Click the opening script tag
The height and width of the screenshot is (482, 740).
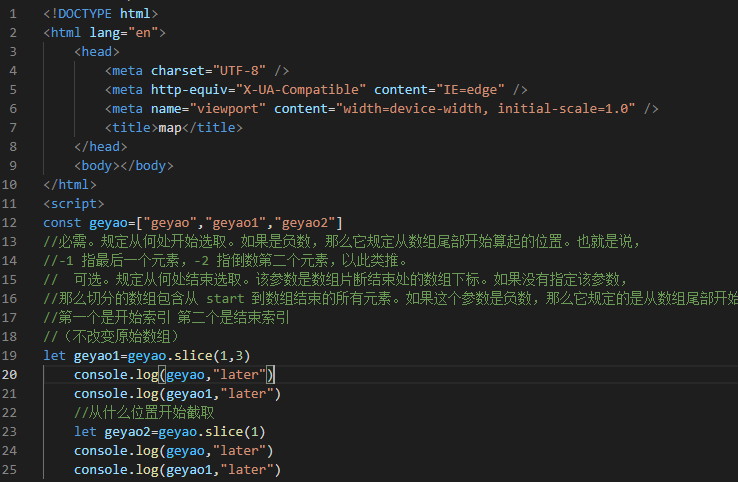[74, 204]
